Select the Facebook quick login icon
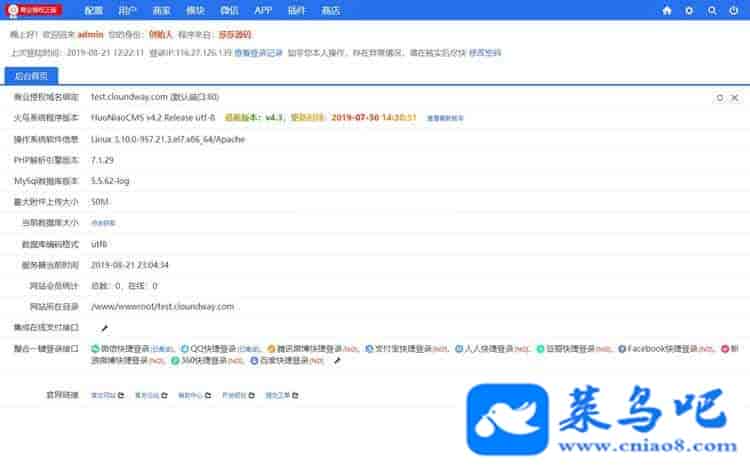The height and width of the screenshot is (467, 750). pos(622,349)
